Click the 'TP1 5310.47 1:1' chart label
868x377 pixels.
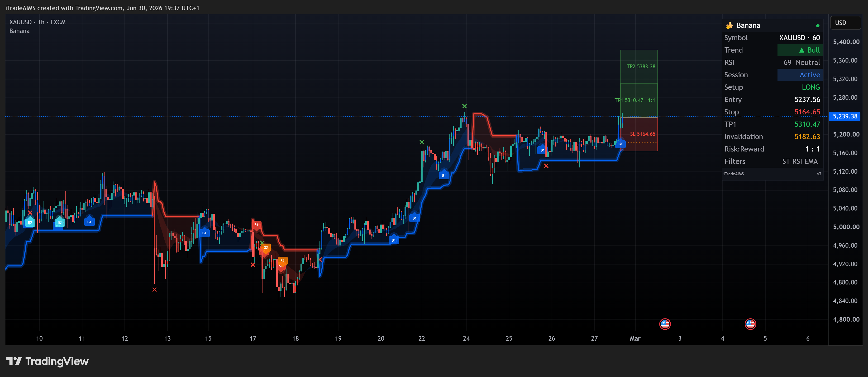coord(635,100)
